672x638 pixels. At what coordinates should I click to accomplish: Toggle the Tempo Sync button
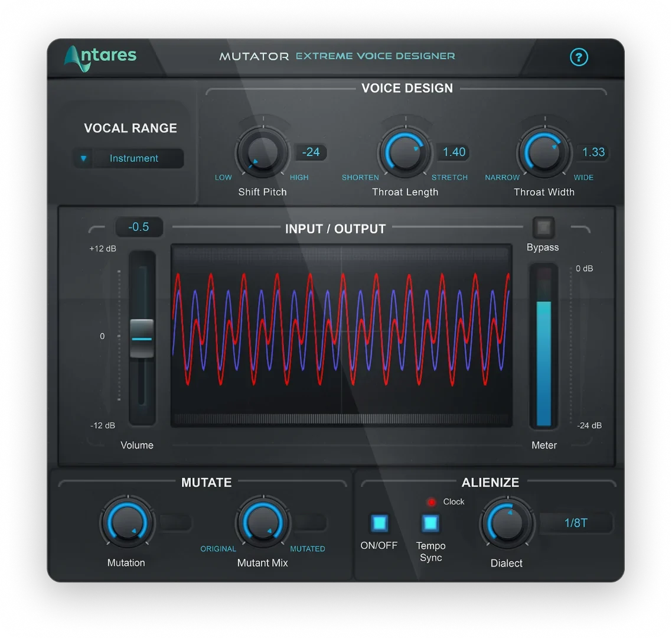[430, 523]
